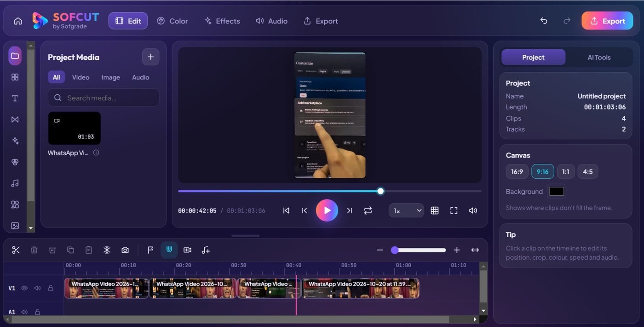Step back one frame
The image size is (644, 327).
coord(304,210)
